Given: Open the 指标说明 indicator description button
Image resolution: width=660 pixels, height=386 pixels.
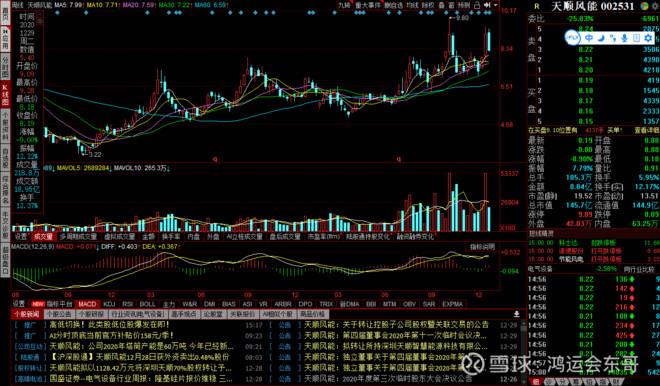Looking at the screenshot, I should tap(483, 247).
